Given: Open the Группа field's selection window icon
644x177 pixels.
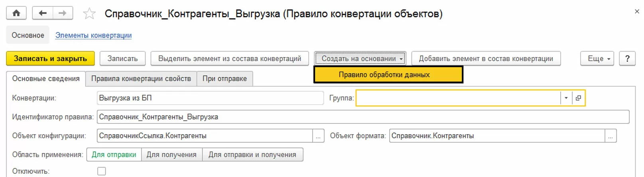Looking at the screenshot, I should pyautogui.click(x=578, y=98).
